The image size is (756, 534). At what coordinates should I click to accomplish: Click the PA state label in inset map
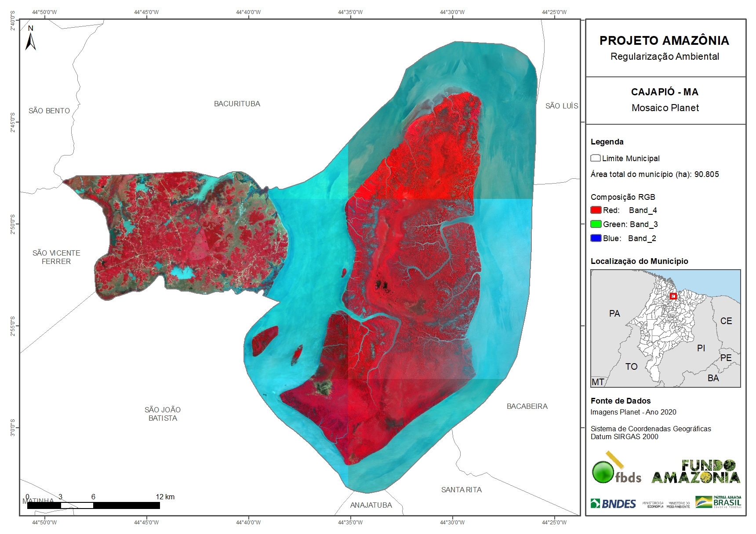click(x=614, y=314)
